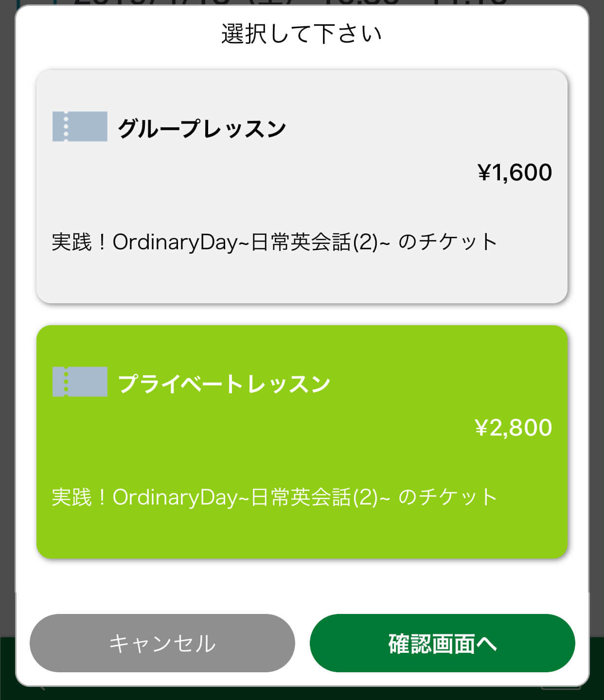
Task: Click the グループレッスン title text
Action: 202,129
